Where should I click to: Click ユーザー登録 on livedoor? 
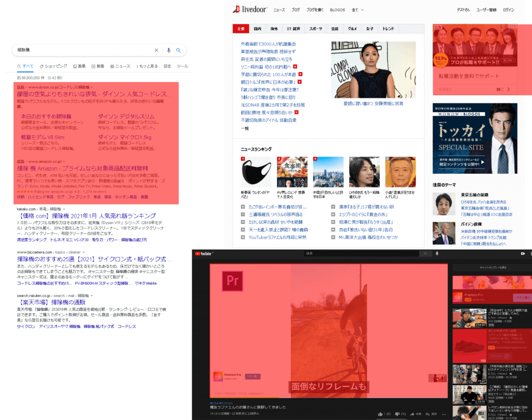pyautogui.click(x=486, y=10)
